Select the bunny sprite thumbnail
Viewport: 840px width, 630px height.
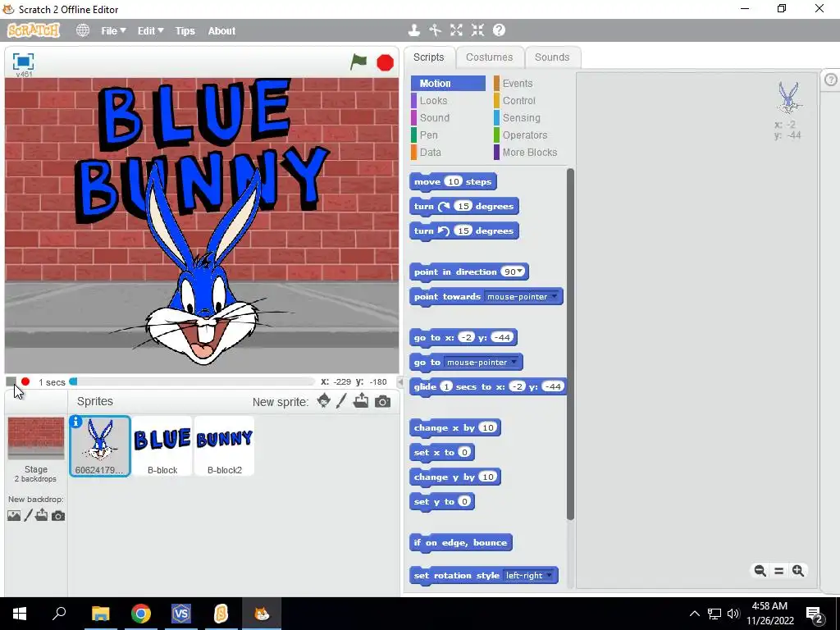pyautogui.click(x=99, y=445)
